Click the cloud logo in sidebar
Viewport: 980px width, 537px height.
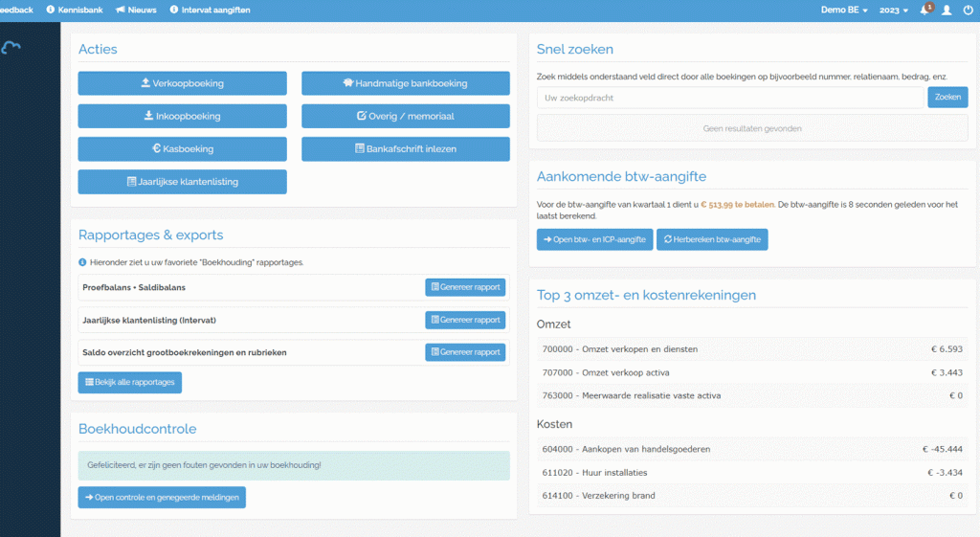(13, 48)
